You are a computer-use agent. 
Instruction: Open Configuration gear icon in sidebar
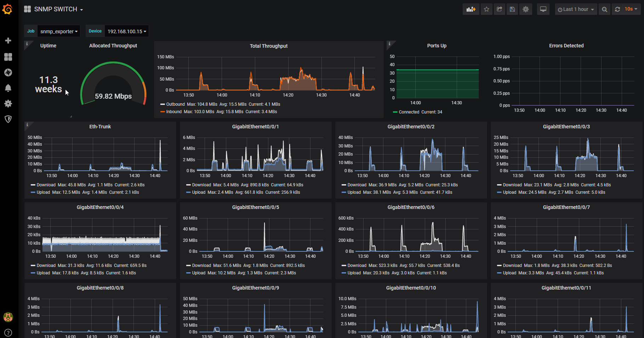(x=8, y=104)
